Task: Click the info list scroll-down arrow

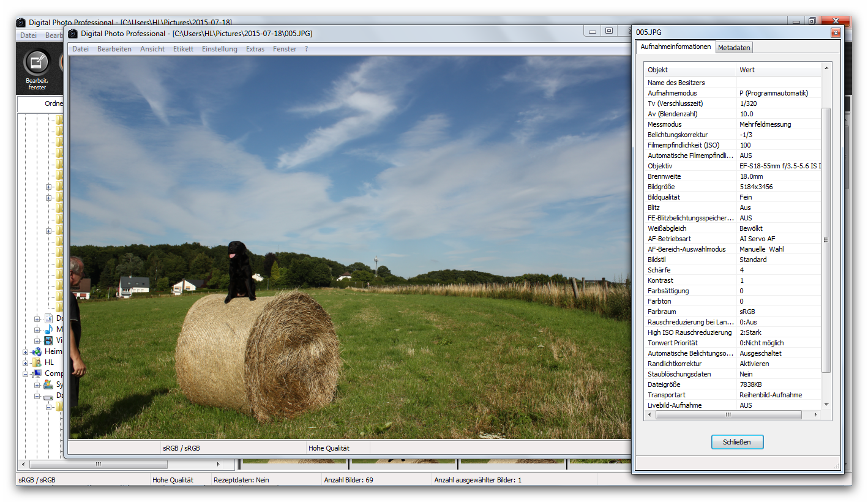Action: tap(826, 405)
